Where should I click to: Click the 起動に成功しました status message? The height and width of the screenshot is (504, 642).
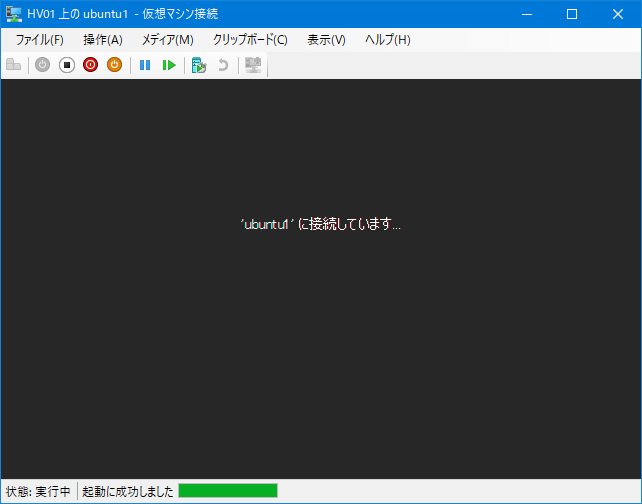[x=128, y=491]
